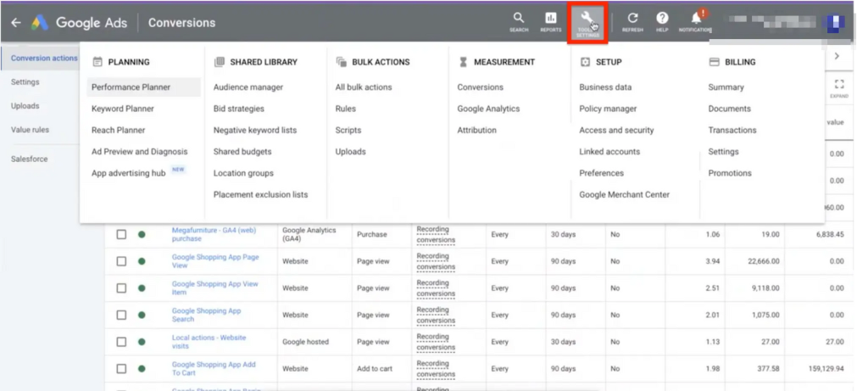Click the right chevron arrow

click(837, 56)
